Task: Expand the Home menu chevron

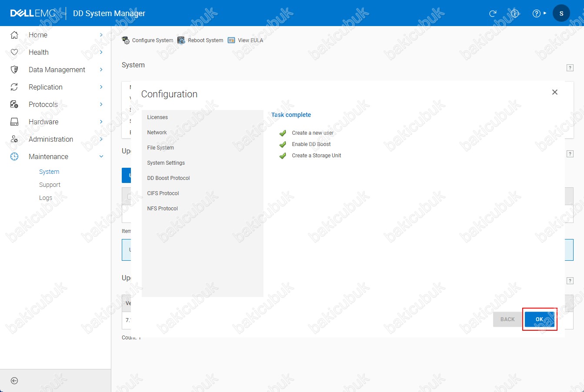Action: tap(101, 35)
